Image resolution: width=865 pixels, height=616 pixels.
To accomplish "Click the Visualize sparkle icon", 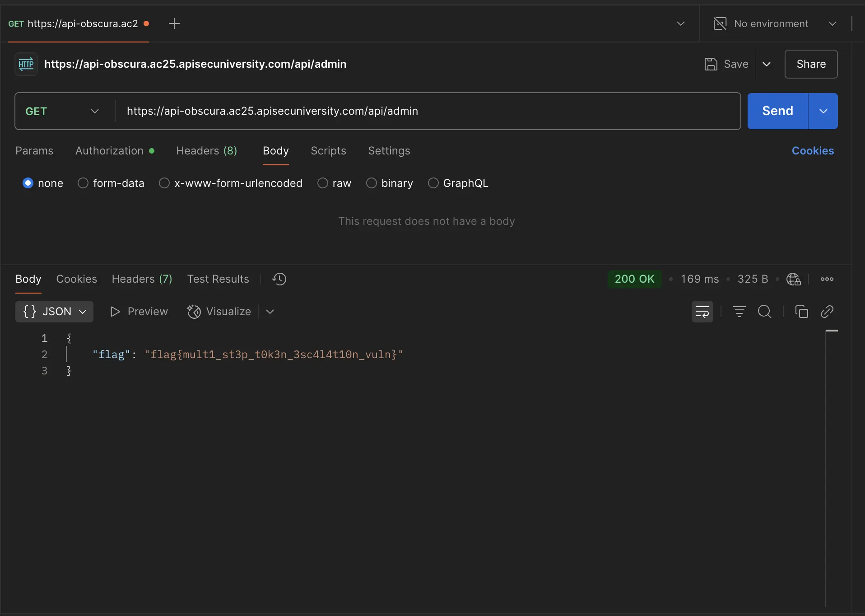I will point(194,312).
